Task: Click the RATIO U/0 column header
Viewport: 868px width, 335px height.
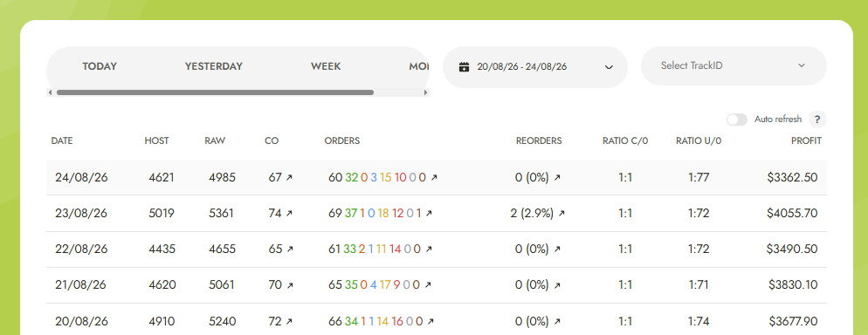Action: tap(699, 141)
